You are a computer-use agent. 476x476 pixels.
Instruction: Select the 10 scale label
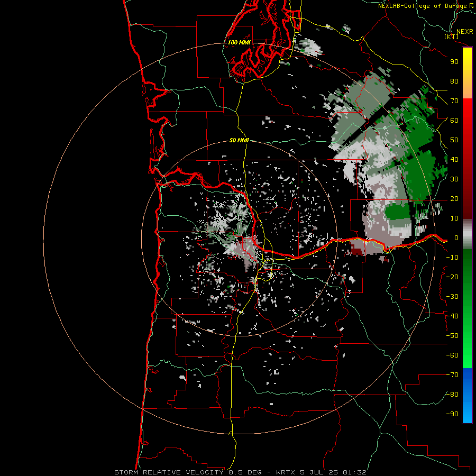tap(454, 218)
